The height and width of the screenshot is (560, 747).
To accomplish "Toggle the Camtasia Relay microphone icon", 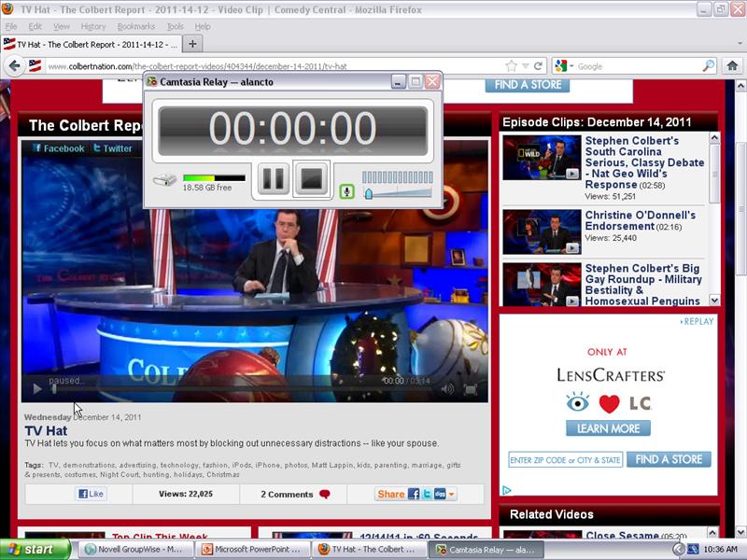I will [346, 191].
